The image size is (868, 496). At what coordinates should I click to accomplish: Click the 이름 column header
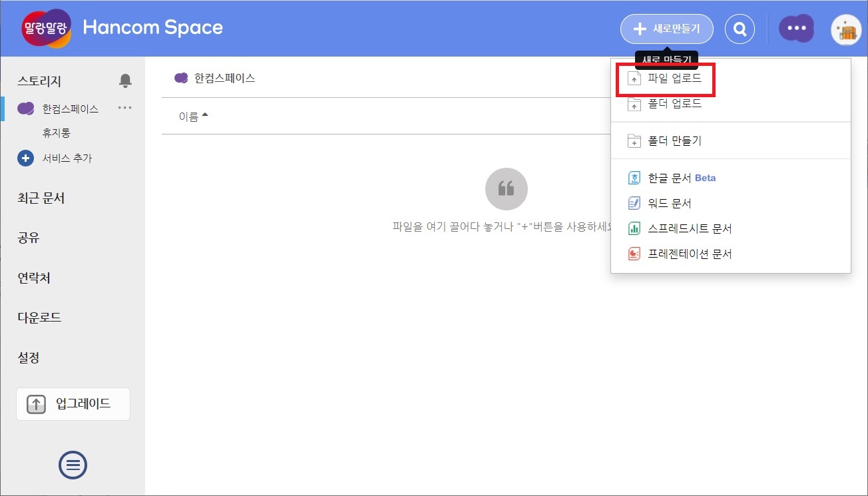click(x=188, y=117)
